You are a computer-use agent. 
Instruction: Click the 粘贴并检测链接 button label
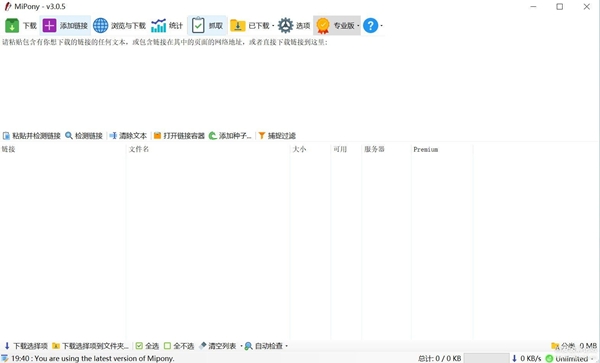pos(36,136)
